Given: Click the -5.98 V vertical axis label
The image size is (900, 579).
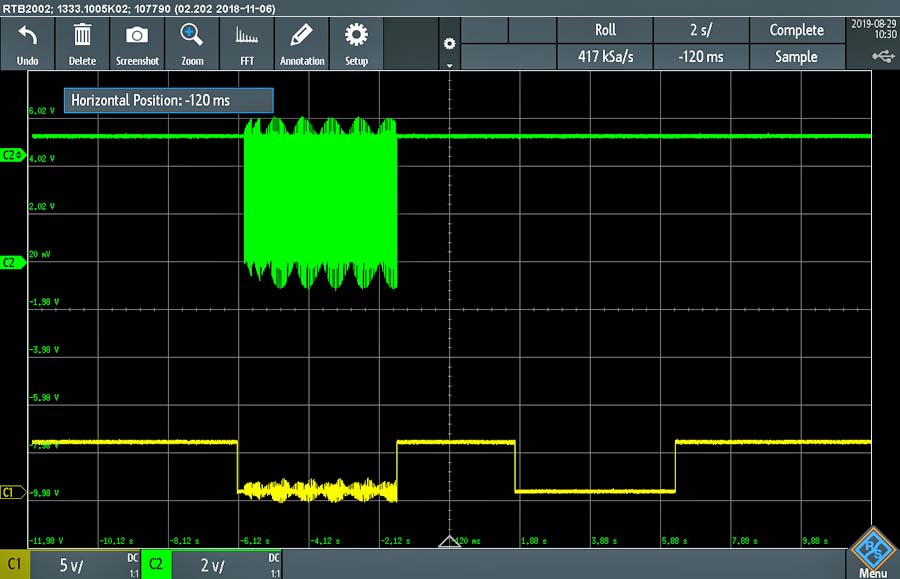Looking at the screenshot, I should pos(44,397).
